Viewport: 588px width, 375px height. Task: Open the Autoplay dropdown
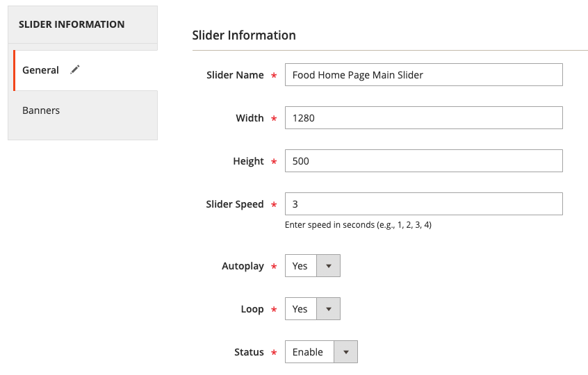pos(313,266)
